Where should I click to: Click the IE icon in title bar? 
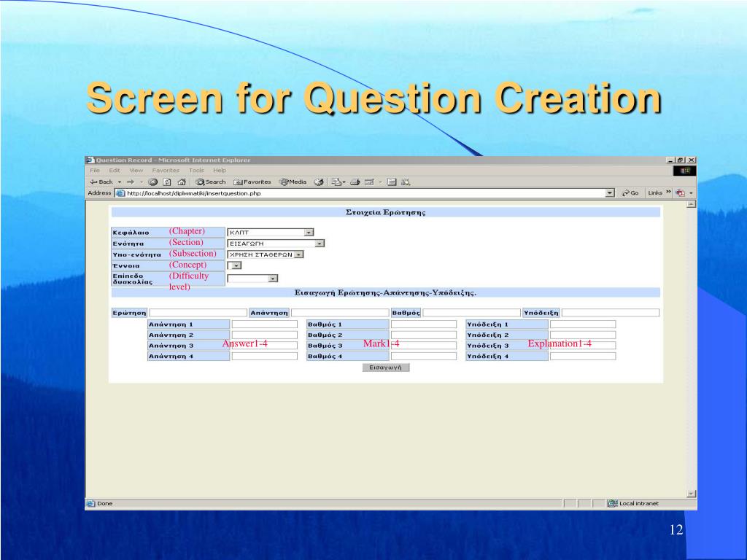90,160
